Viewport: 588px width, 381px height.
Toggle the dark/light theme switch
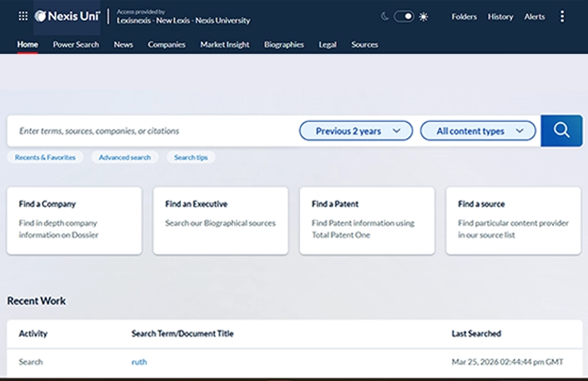point(404,17)
